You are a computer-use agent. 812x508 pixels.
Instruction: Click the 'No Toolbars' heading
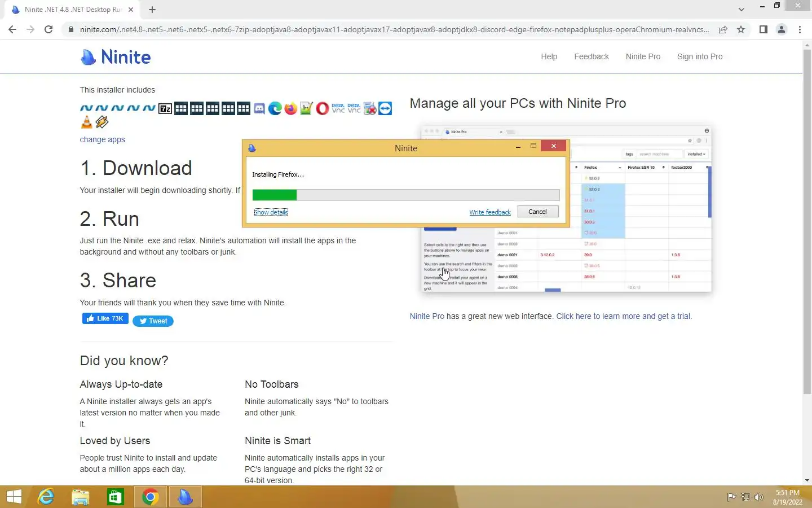[271, 384]
